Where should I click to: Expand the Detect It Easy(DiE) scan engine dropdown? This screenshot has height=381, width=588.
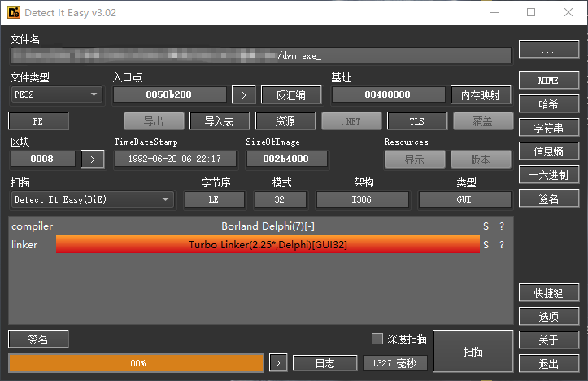93,199
